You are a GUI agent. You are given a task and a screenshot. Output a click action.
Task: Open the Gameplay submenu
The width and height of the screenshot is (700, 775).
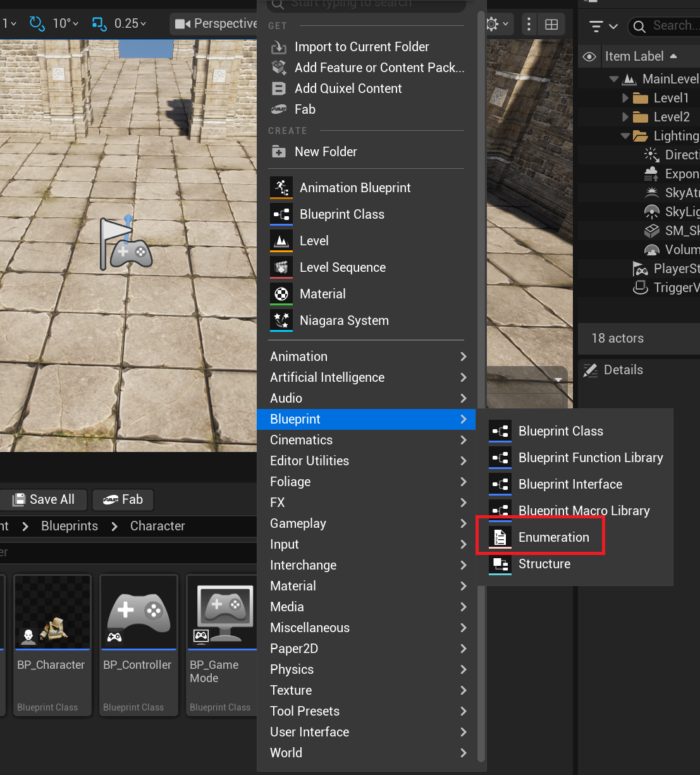pyautogui.click(x=366, y=523)
